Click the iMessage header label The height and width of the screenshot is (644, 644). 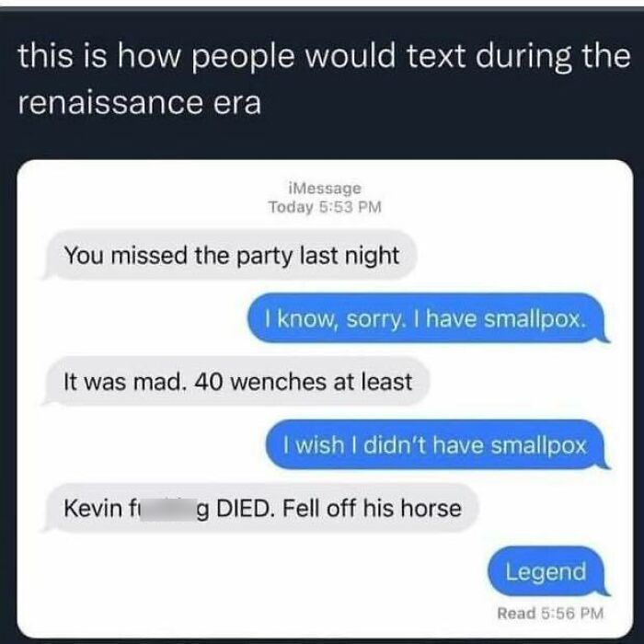[325, 188]
